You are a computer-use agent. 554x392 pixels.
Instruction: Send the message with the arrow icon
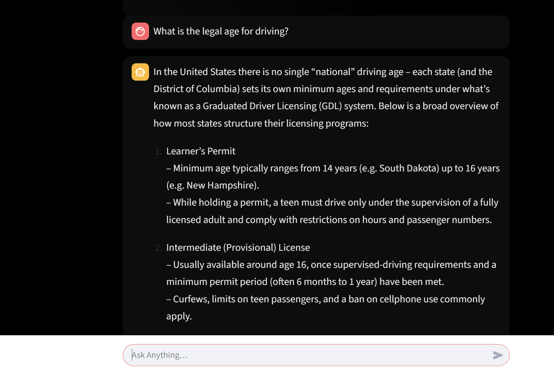pyautogui.click(x=498, y=355)
